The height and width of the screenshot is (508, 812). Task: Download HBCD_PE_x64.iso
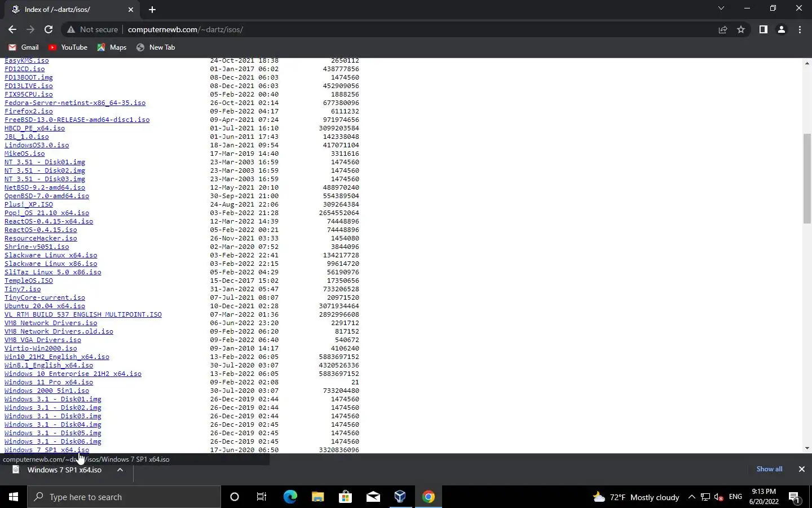pyautogui.click(x=34, y=128)
